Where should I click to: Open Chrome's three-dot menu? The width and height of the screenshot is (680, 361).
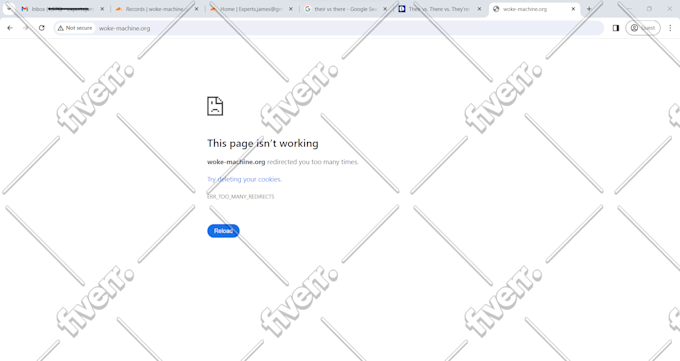(670, 28)
